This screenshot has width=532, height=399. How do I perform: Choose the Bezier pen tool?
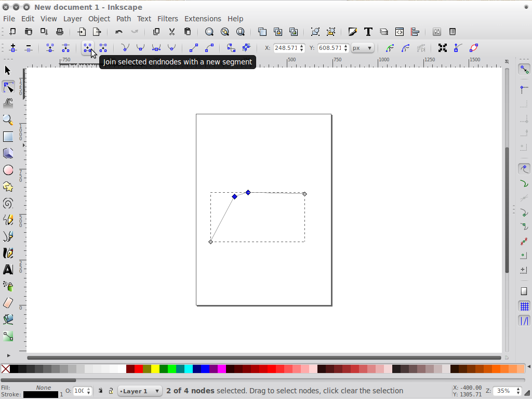pyautogui.click(x=8, y=236)
